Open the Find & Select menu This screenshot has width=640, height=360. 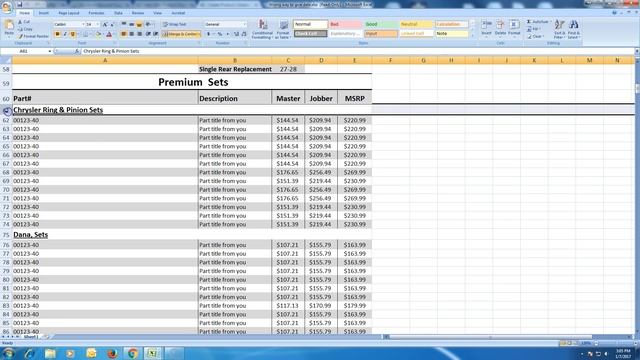(573, 29)
